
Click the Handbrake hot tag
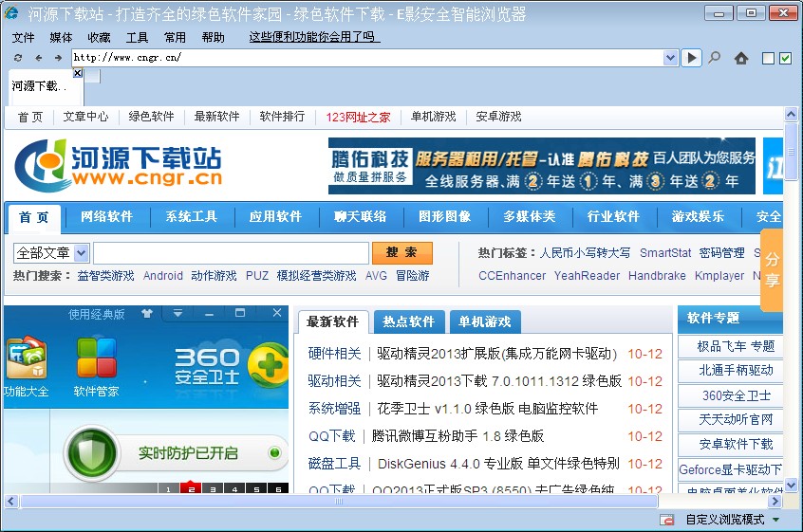[657, 276]
